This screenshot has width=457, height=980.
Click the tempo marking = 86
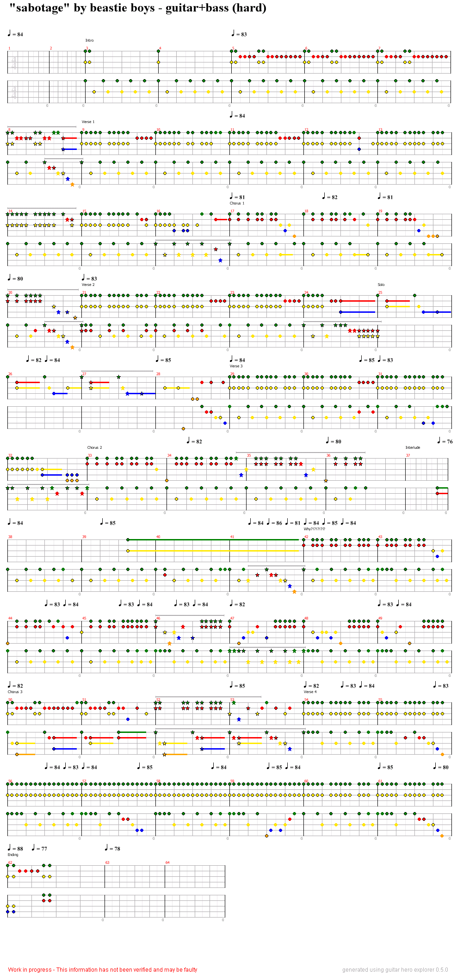(274, 522)
